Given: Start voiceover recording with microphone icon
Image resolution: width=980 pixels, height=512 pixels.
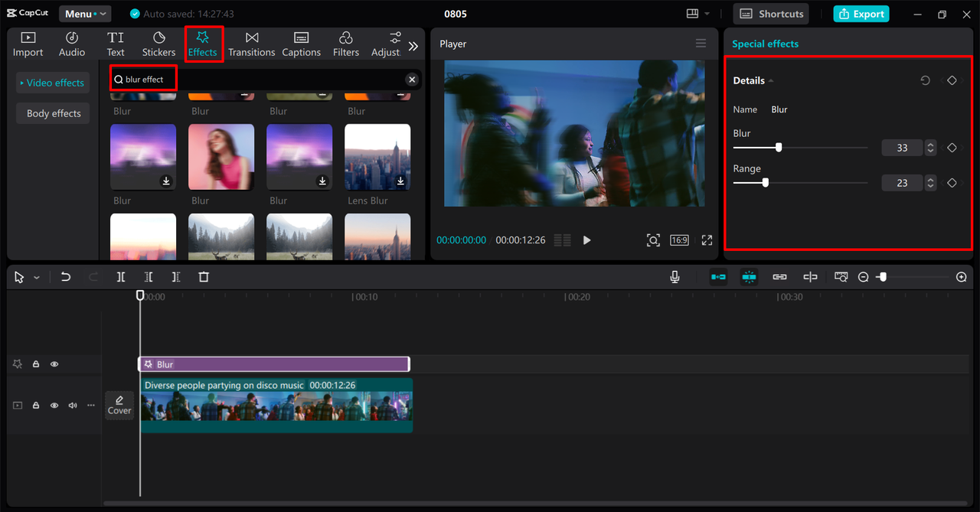Looking at the screenshot, I should point(675,277).
